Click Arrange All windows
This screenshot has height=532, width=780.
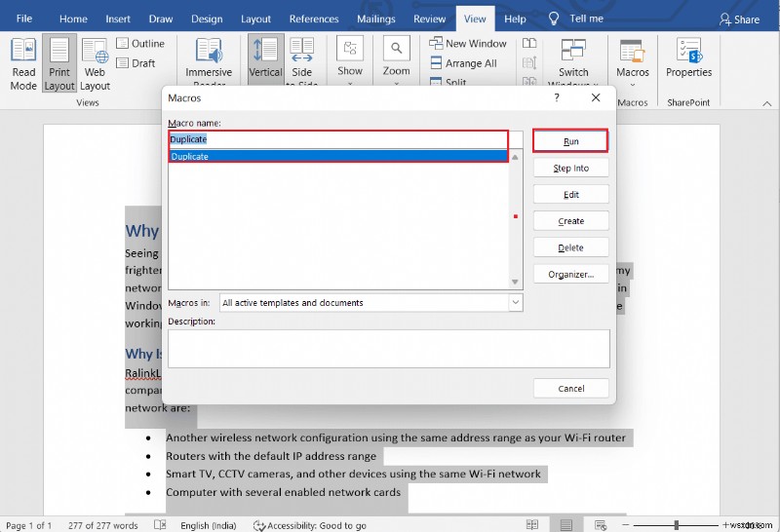463,63
